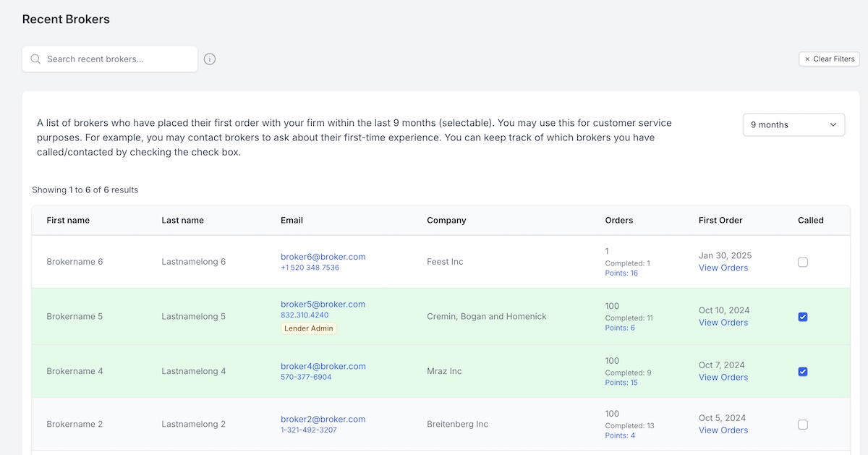The image size is (868, 455).
Task: Open Points: 6 link
Action: click(x=620, y=328)
